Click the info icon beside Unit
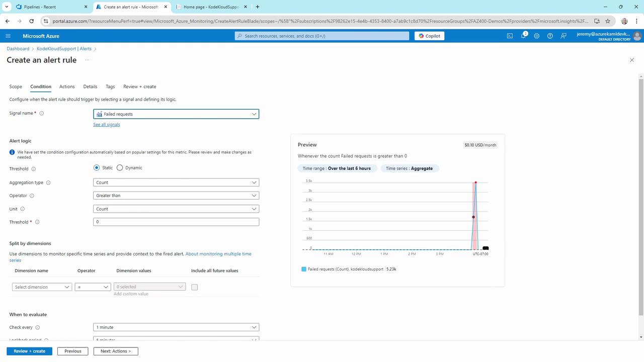 coord(22,209)
